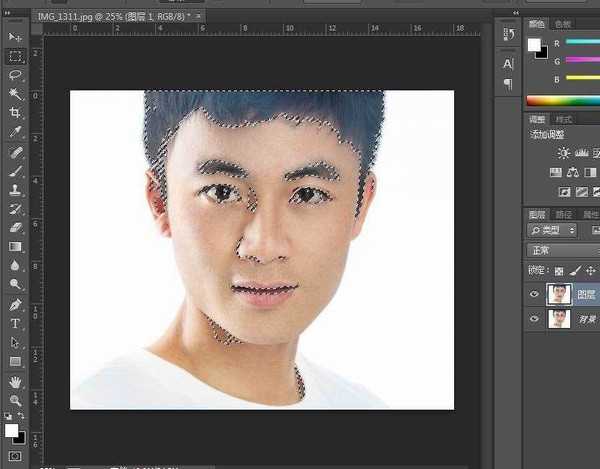Screen dimensions: 600x469
Task: Select the Type (T) tool
Action: pos(15,324)
